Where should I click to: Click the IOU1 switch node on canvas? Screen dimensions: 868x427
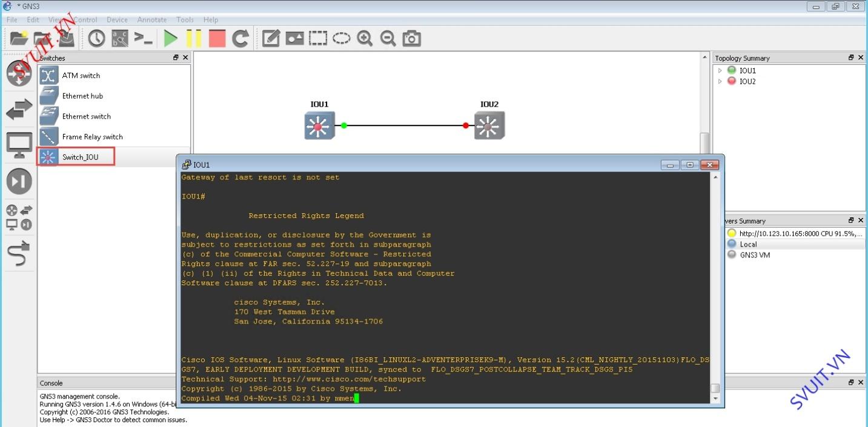pyautogui.click(x=319, y=126)
